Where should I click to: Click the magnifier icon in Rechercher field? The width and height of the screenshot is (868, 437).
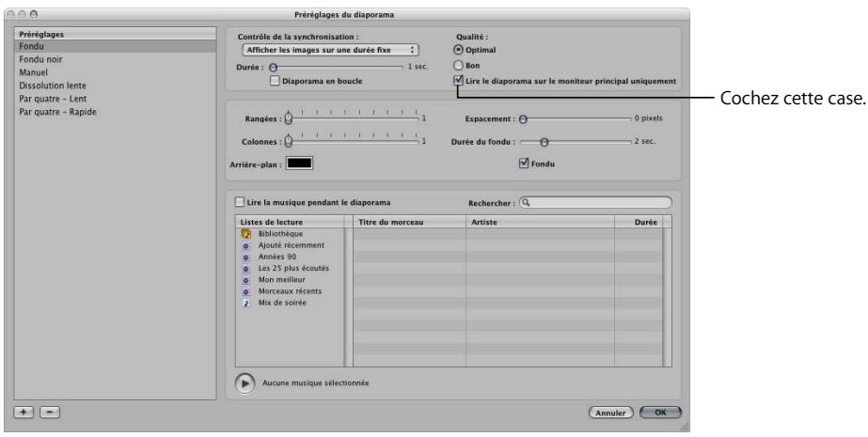pyautogui.click(x=526, y=202)
